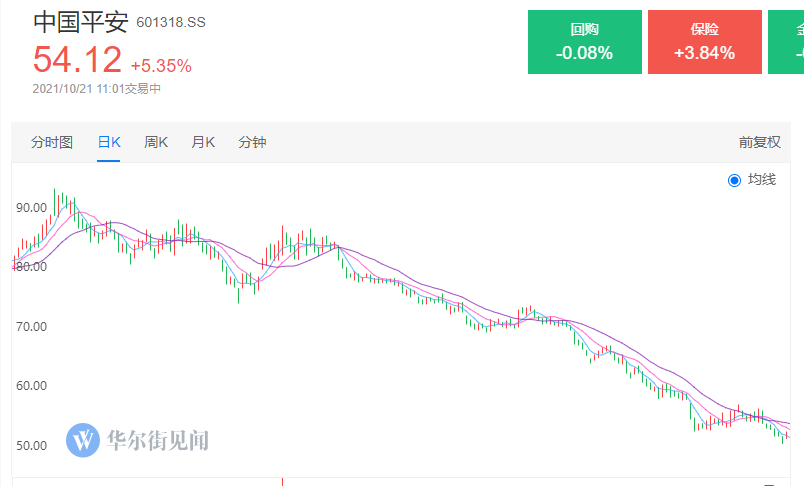Screen dimensions: 804x486
Task: Click the current price 54.12
Action: [77, 59]
